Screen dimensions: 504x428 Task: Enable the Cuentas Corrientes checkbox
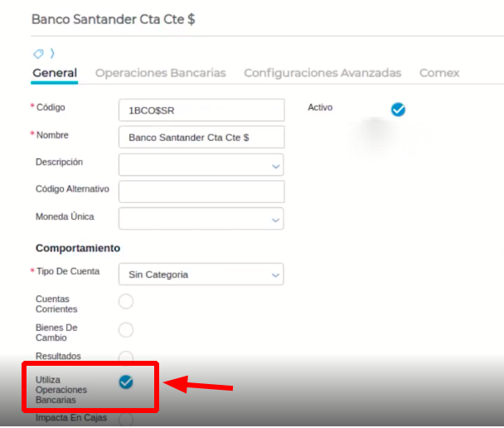(126, 301)
